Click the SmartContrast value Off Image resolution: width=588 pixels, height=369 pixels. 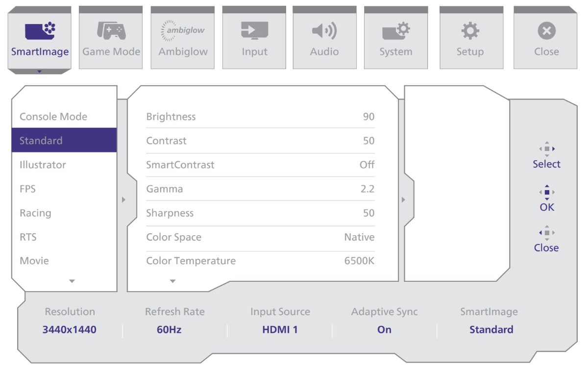coord(367,165)
